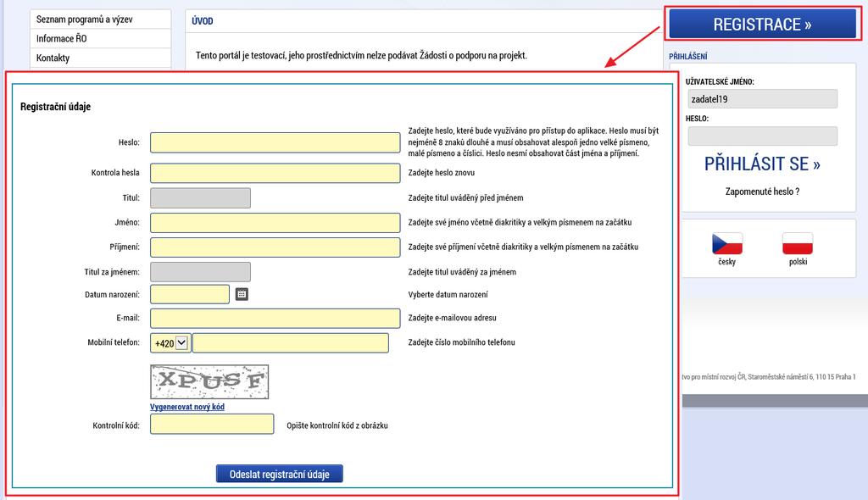The width and height of the screenshot is (868, 500).
Task: Submit form with Odeslat registrační údaje
Action: pyautogui.click(x=279, y=474)
